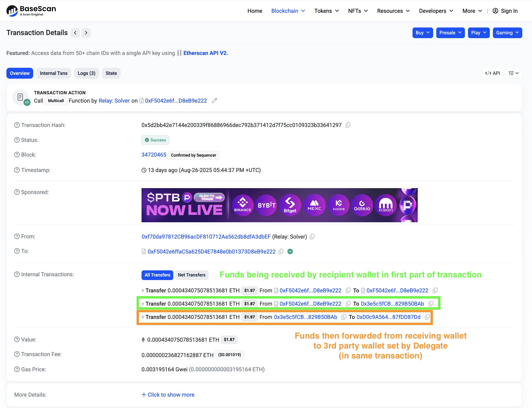Click the Transaction Hash help icon
This screenshot has height=408, width=532.
[x=17, y=125]
